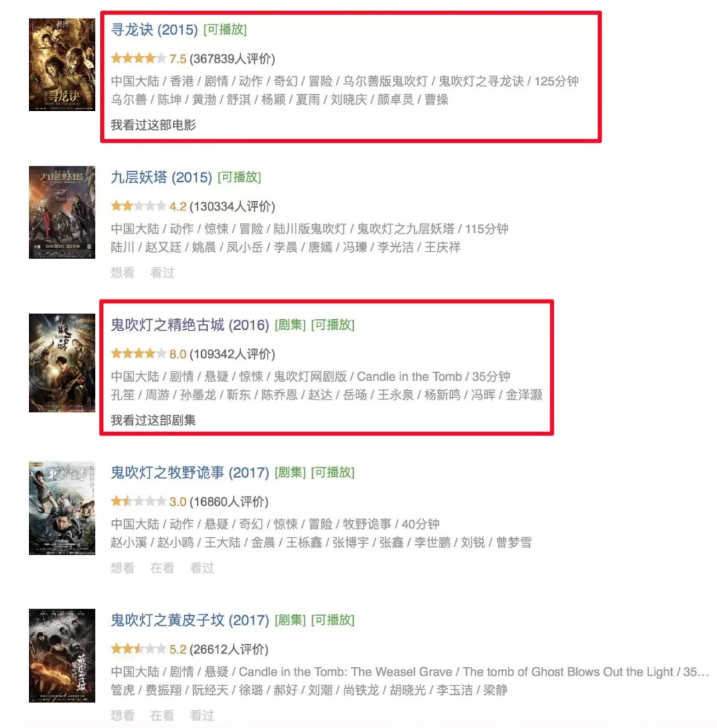This screenshot has width=717, height=728.
Task: Click the 鬼吹灯之牧野诡事 poster thumbnail
Action: 62,508
